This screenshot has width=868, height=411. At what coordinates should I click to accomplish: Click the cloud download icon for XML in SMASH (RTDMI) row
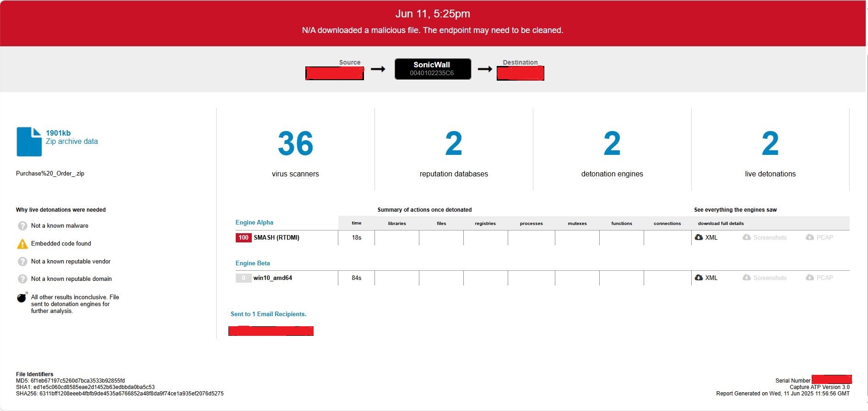click(x=699, y=237)
